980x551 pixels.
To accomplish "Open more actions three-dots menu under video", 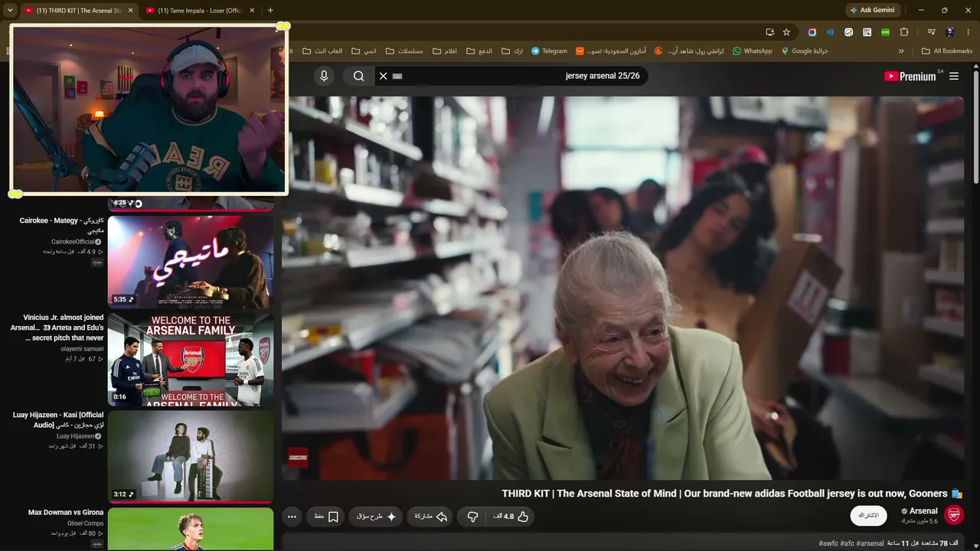I will tap(292, 517).
